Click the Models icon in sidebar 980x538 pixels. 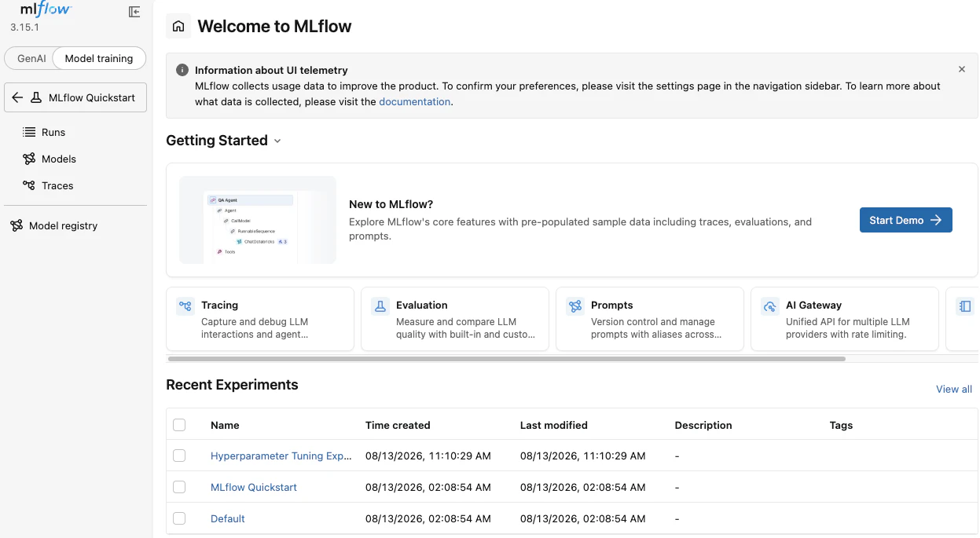pos(29,159)
